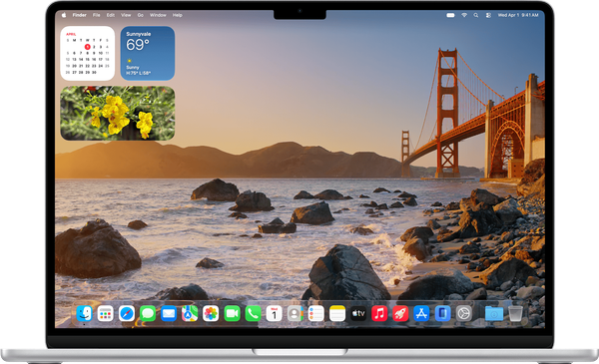Open the Mail app in the Dock
The height and width of the screenshot is (364, 599).
169,313
